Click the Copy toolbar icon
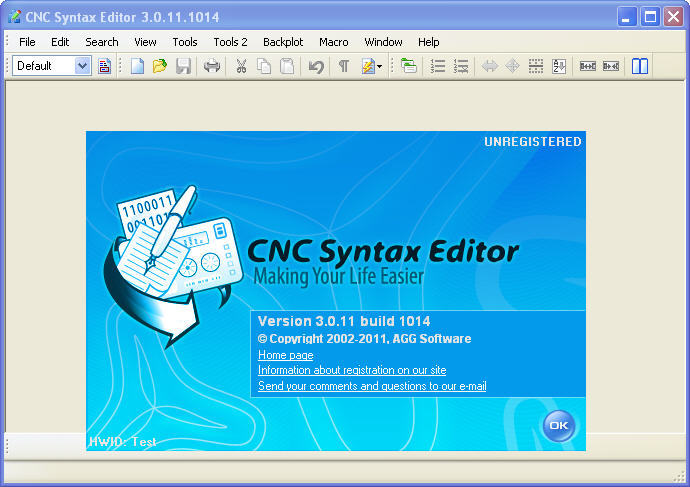The image size is (690, 487). 264,66
